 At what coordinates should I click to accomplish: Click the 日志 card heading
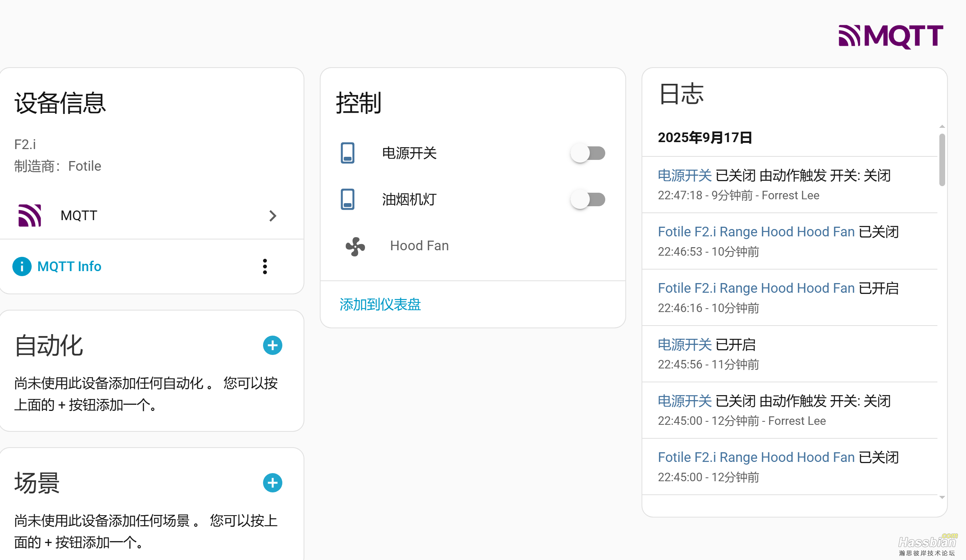(681, 94)
